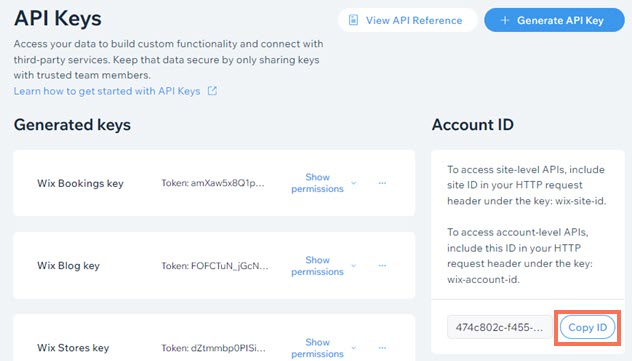Show permissions for Wix Stores key

(x=318, y=348)
